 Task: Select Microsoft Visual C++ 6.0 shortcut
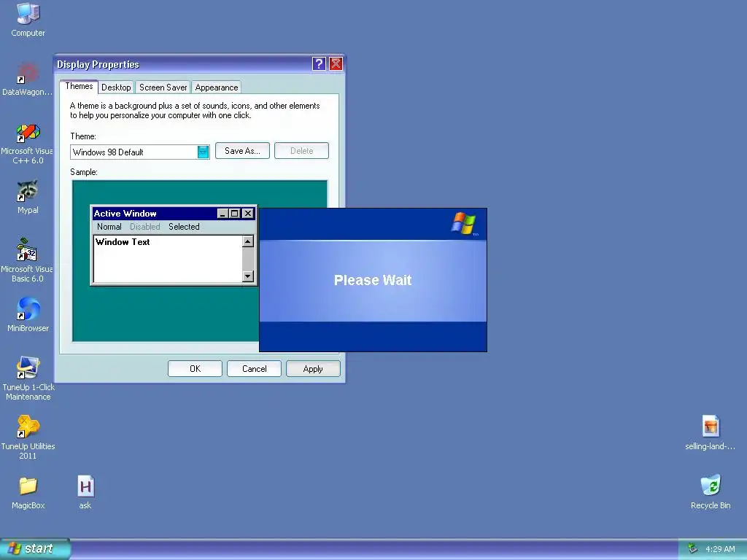pos(27,144)
